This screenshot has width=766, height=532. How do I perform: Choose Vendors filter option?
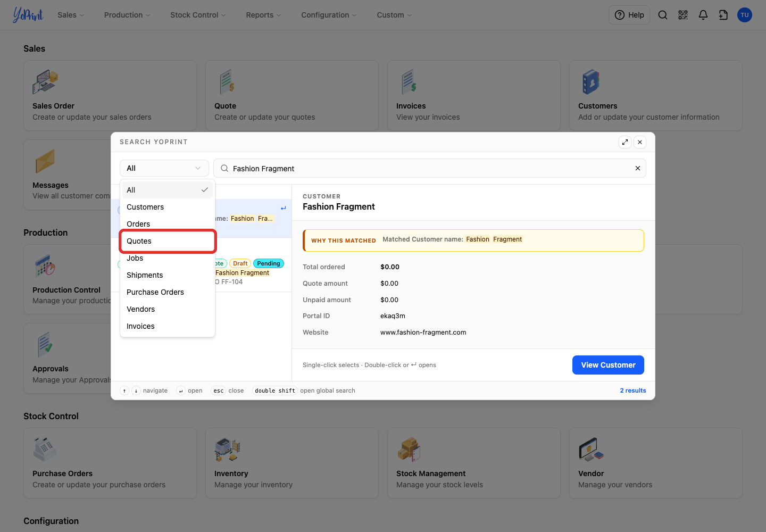tap(168, 309)
